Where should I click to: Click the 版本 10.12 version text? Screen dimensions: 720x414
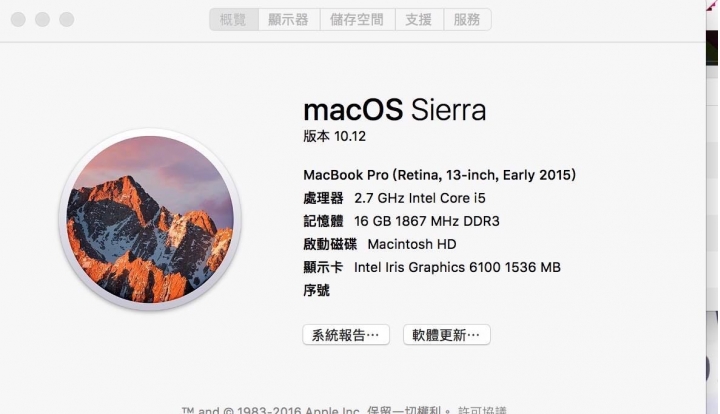[x=334, y=136]
